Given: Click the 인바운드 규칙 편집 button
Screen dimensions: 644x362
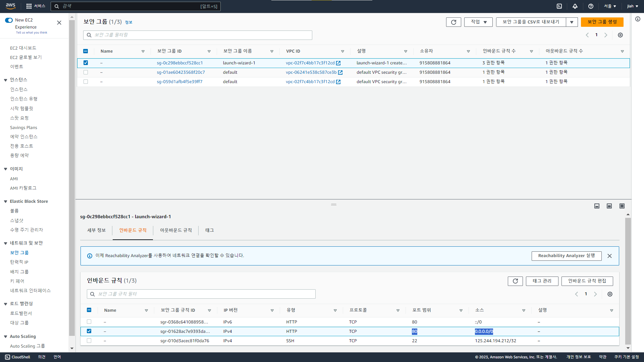Looking at the screenshot, I should (x=587, y=281).
